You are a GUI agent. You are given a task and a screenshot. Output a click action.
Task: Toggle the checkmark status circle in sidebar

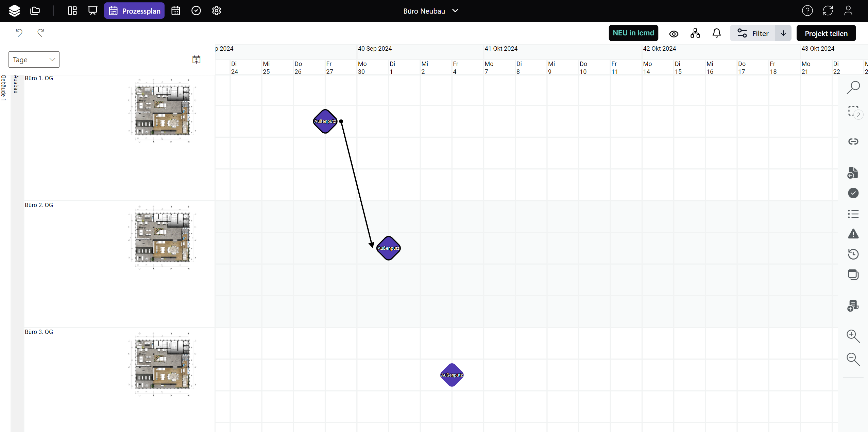pyautogui.click(x=853, y=193)
